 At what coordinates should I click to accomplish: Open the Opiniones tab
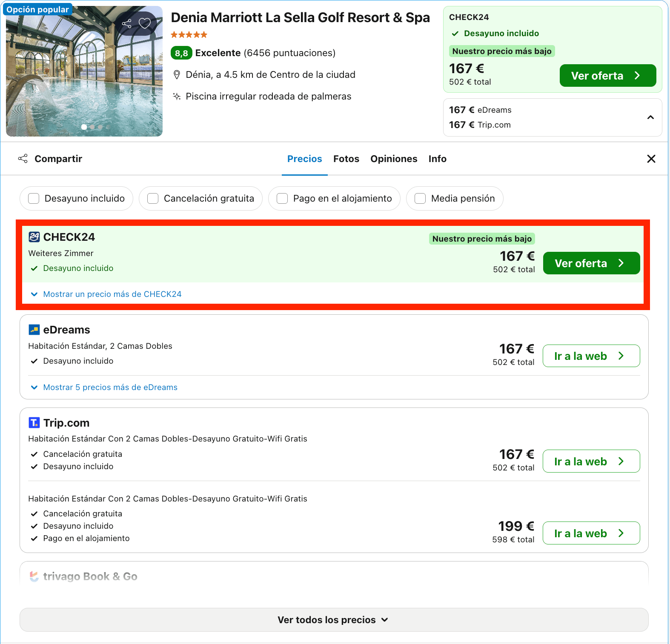[x=394, y=159]
